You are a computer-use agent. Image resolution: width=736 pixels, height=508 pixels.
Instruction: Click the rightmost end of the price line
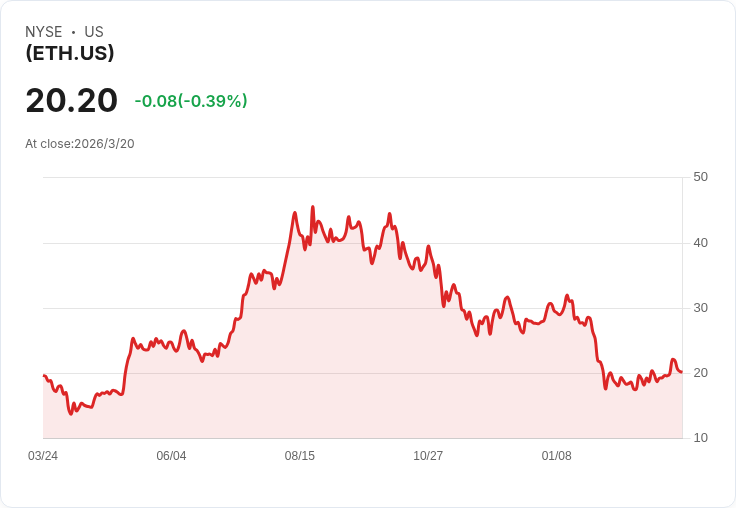[681, 372]
